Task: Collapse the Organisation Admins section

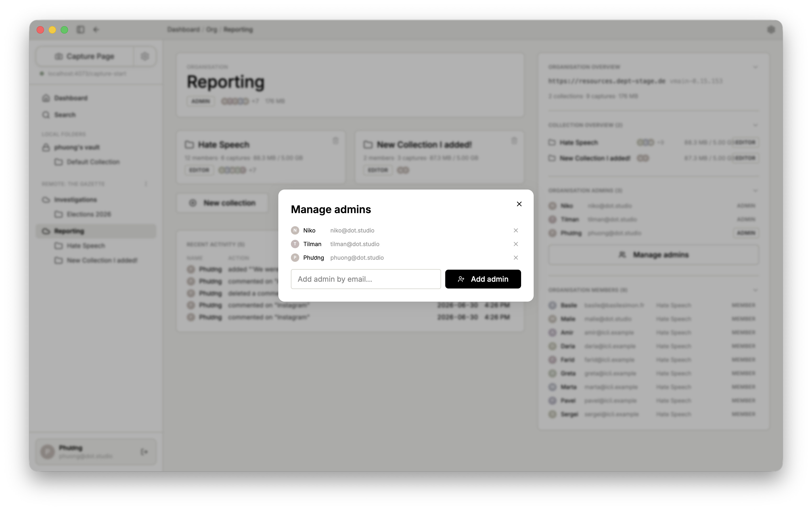Action: (755, 191)
